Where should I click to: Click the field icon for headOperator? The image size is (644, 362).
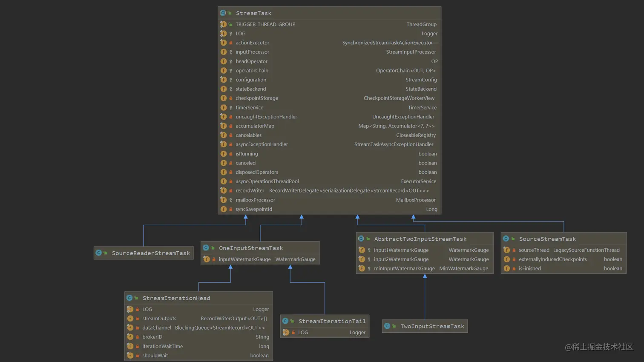[x=223, y=61]
